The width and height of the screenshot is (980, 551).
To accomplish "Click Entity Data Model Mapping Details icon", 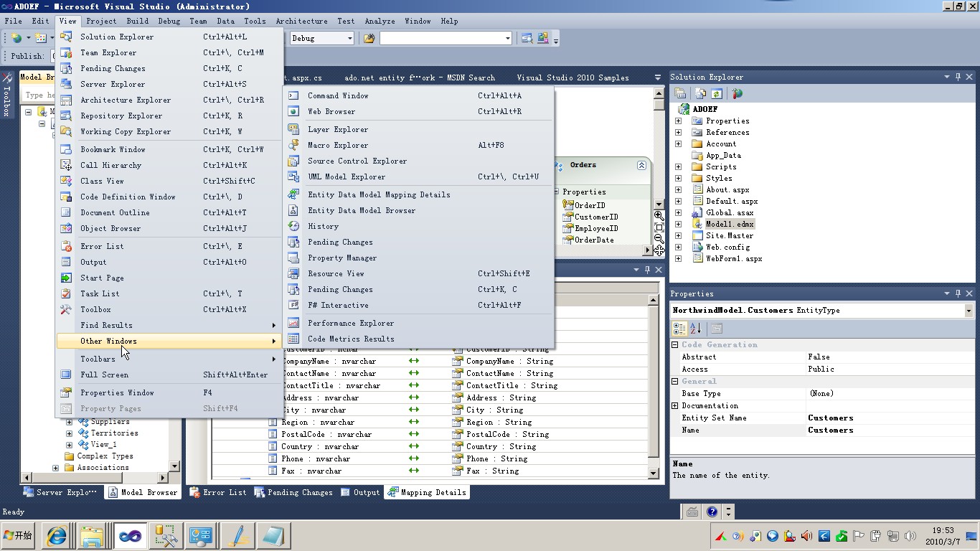I will (293, 194).
